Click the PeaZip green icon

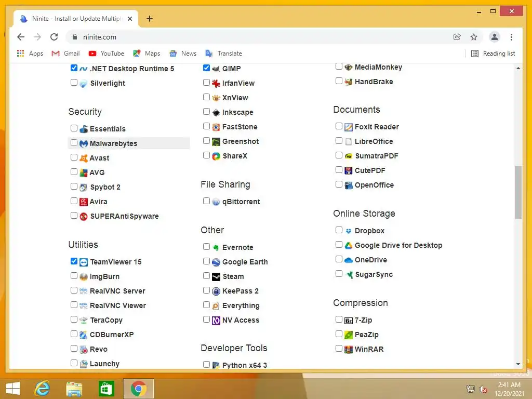[349, 335]
